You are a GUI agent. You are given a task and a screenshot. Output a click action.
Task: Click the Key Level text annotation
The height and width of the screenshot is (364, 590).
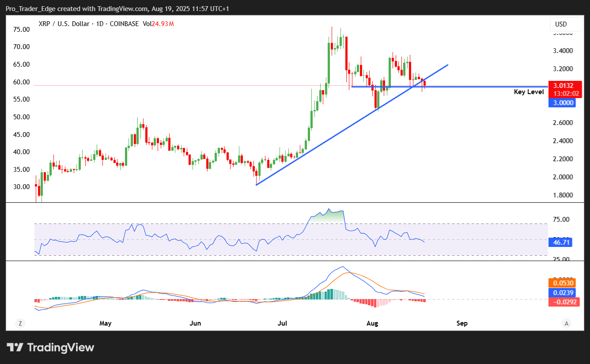(x=529, y=92)
